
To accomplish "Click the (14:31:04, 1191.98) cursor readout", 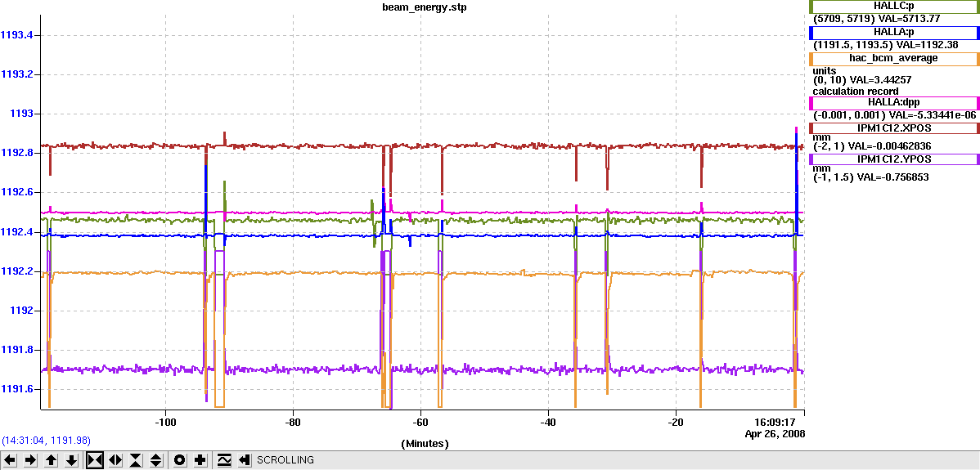I will (47, 440).
